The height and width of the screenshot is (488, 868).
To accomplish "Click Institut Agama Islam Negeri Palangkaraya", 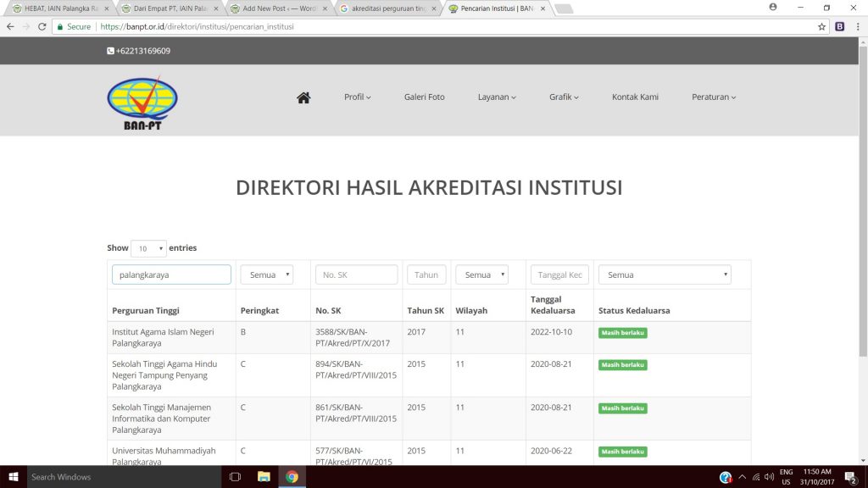I will click(163, 337).
